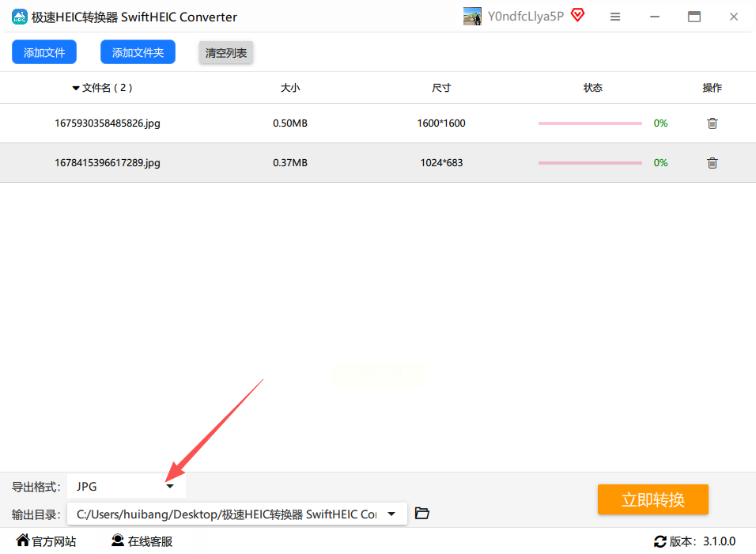Click the 大小 column header
Image resolution: width=756 pixels, height=554 pixels.
point(290,88)
